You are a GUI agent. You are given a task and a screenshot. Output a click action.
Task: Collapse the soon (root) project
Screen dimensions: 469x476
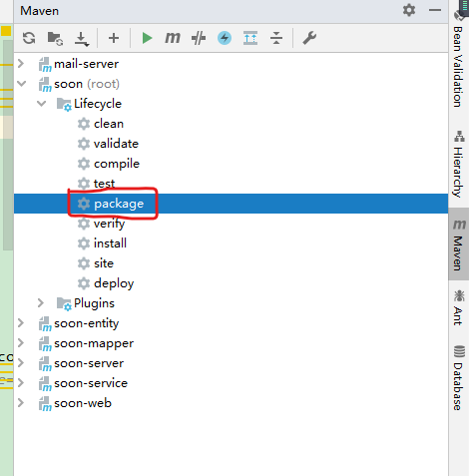[22, 84]
